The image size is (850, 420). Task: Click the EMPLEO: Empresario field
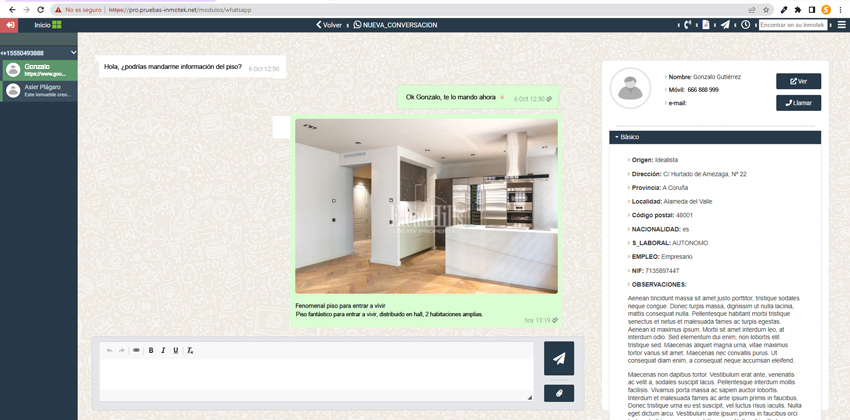pos(662,257)
